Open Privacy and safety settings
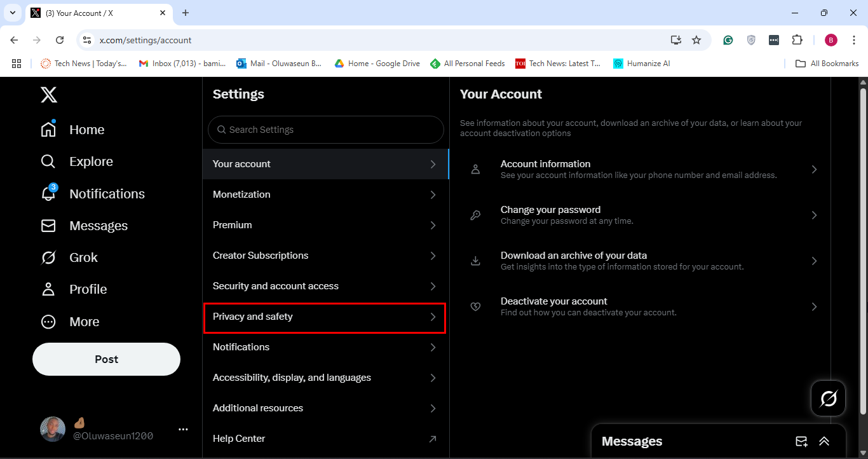This screenshot has height=459, width=868. (x=324, y=317)
